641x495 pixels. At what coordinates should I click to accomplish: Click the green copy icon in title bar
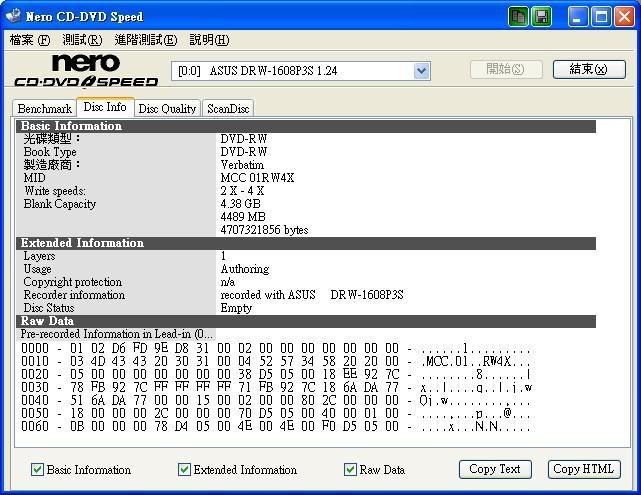519,17
